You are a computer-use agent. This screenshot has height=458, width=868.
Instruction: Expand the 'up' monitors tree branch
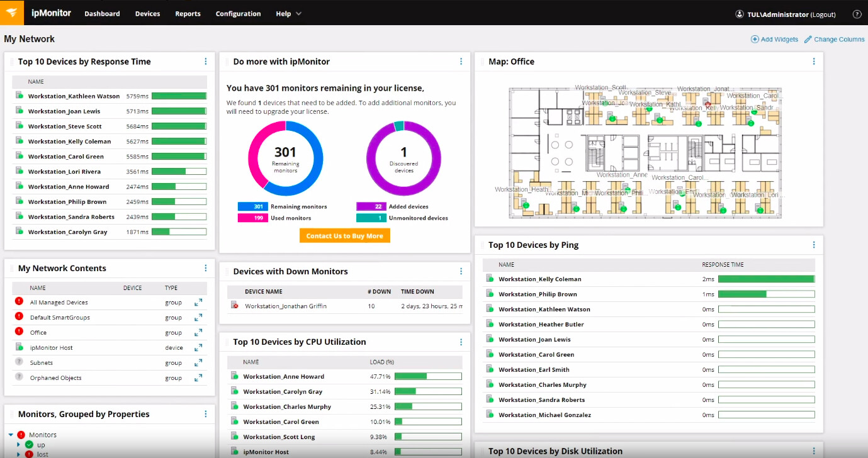click(x=18, y=445)
